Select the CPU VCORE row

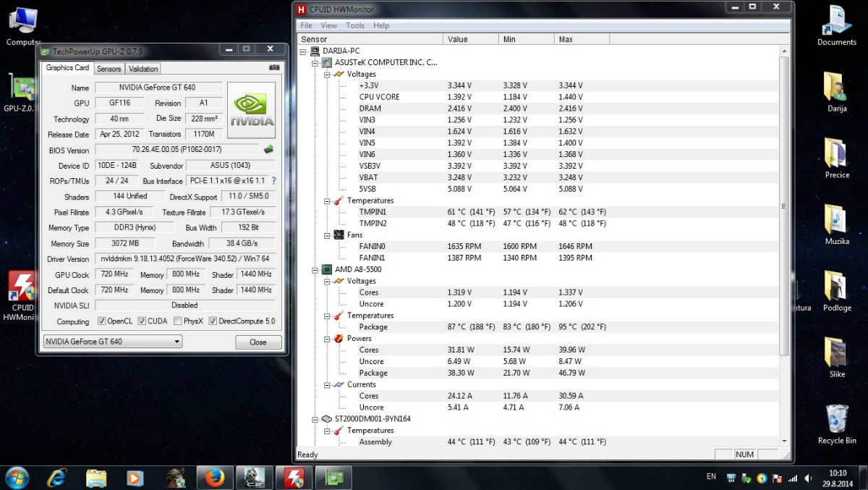[x=379, y=97]
